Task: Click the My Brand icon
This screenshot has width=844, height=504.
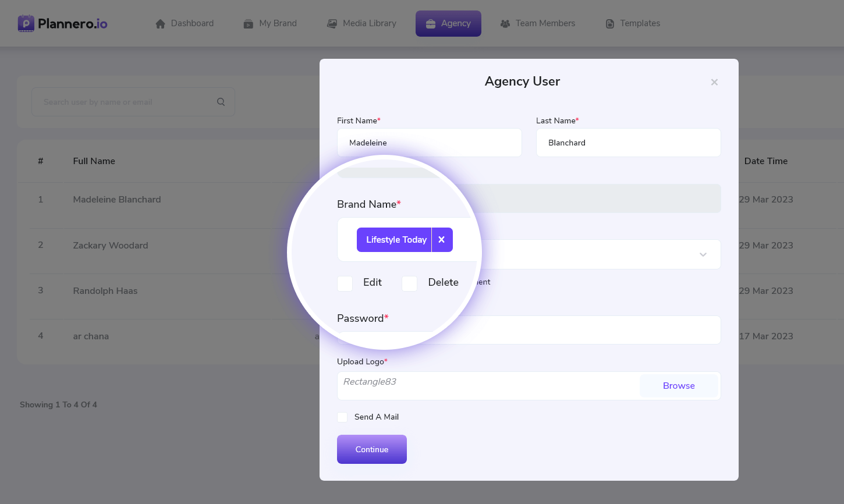Action: 249,24
